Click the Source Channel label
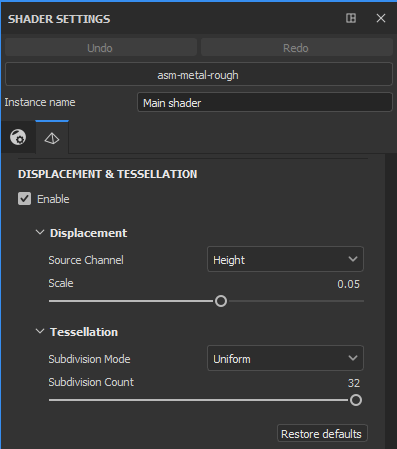Image resolution: width=397 pixels, height=449 pixels. coord(86,260)
